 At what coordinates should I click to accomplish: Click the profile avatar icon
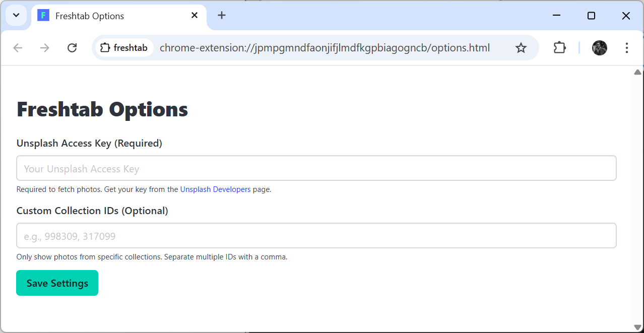coord(599,48)
